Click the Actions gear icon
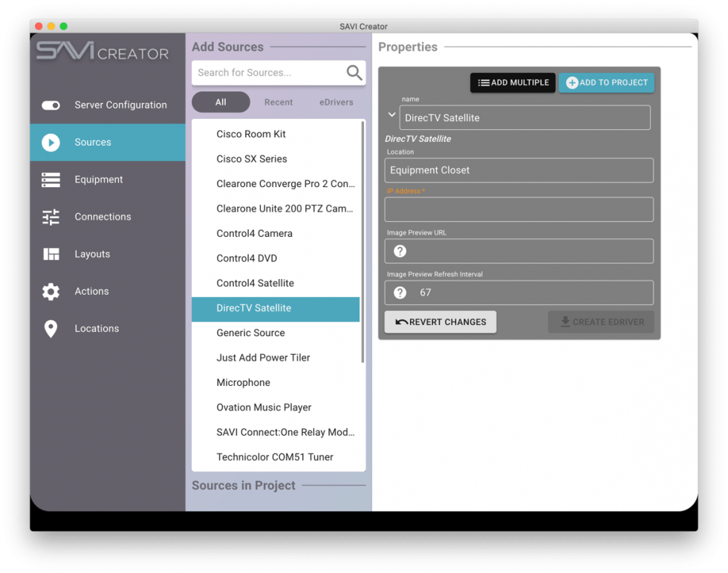Screen dimensions: 728x573 51,291
